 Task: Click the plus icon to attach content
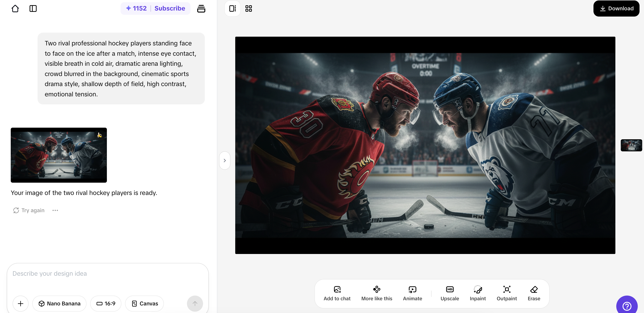pos(21,303)
